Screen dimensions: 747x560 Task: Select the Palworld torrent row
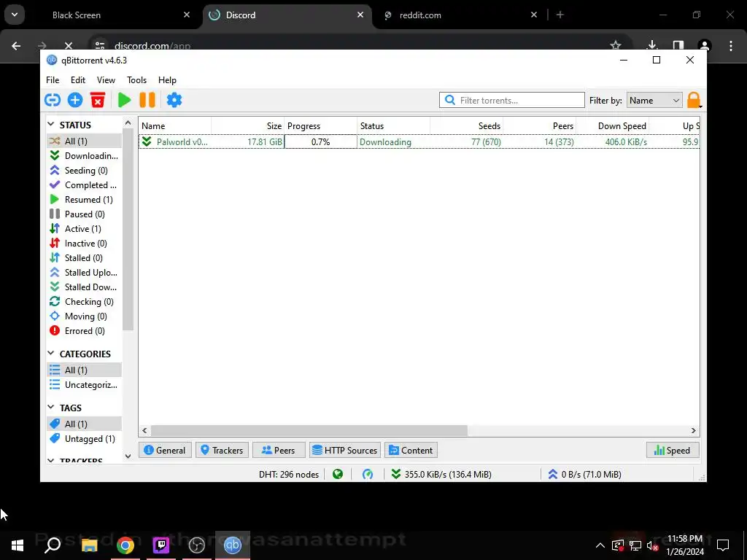coord(419,141)
